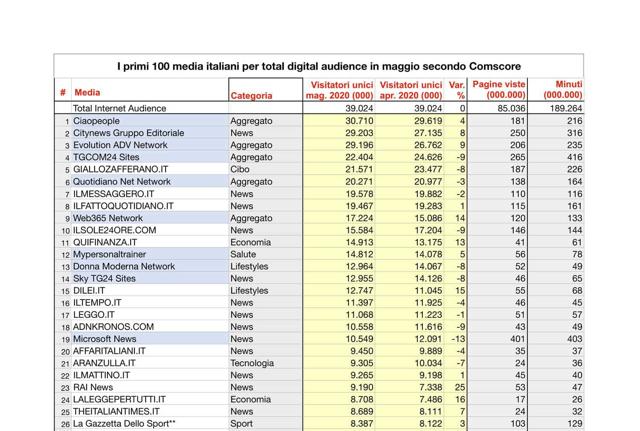640x431 pixels.
Task: Click the 29.203 visitors cell
Action: [x=359, y=133]
